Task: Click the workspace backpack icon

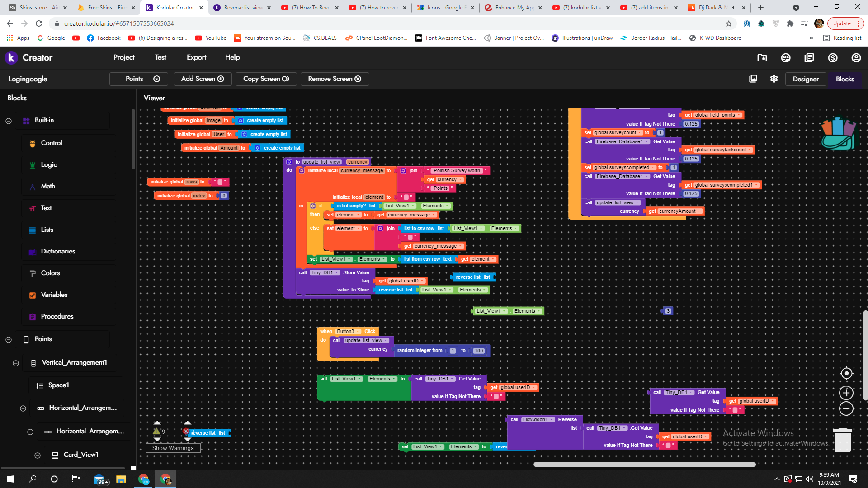Action: [838, 134]
